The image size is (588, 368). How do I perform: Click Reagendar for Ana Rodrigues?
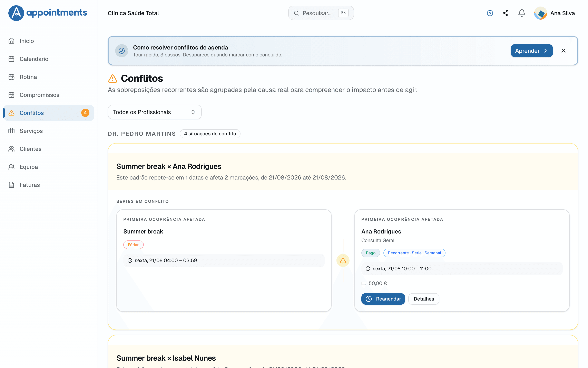383,299
